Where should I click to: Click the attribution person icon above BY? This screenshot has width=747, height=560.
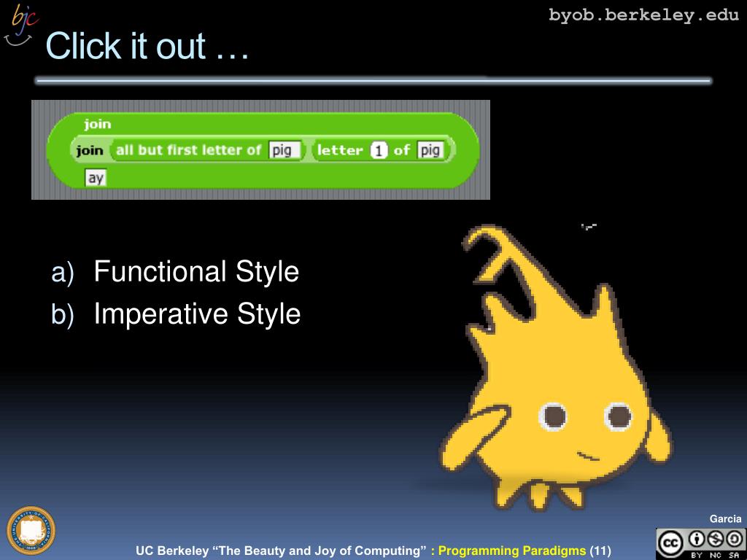(x=697, y=539)
